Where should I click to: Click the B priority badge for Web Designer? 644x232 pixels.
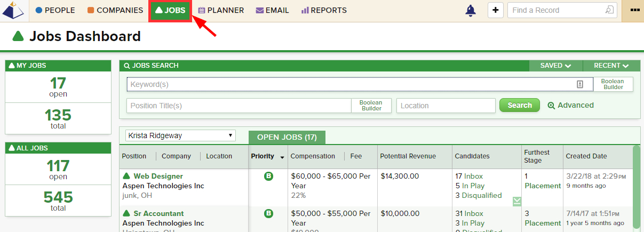[x=268, y=176]
